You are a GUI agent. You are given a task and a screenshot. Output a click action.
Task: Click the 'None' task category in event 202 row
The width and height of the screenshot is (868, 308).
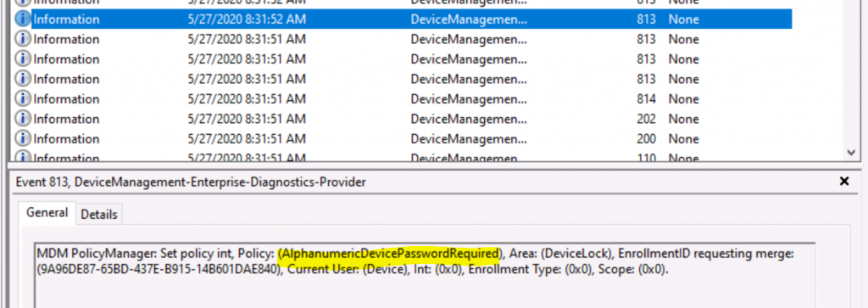tap(684, 119)
